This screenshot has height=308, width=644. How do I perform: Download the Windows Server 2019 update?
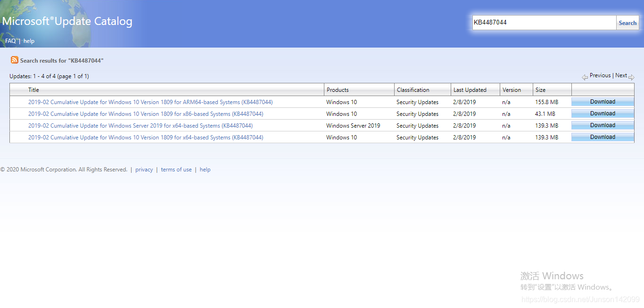coord(603,125)
